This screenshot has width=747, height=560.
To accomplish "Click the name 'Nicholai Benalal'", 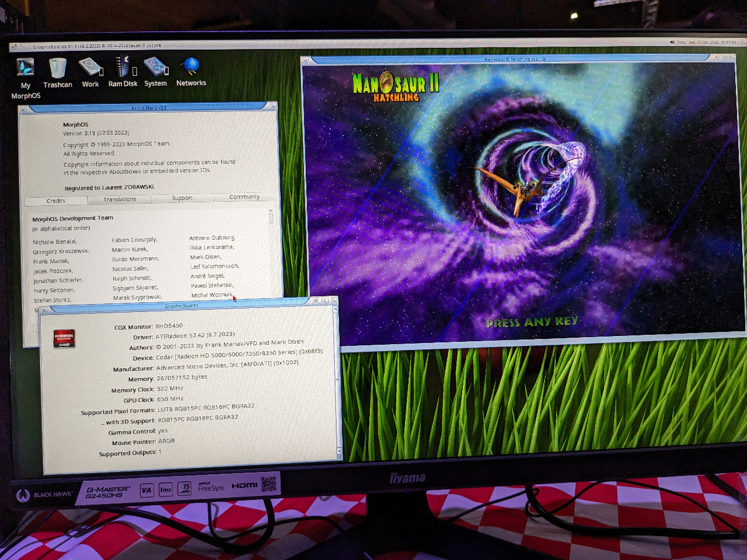I will (x=54, y=242).
